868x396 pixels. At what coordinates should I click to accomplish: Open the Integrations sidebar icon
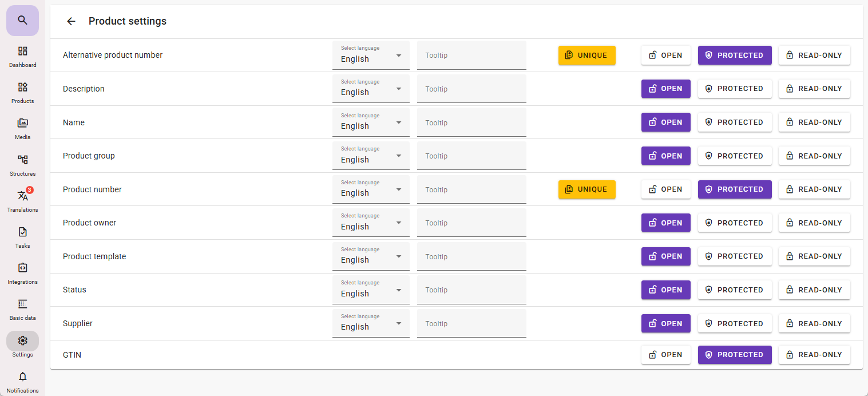pos(22,272)
